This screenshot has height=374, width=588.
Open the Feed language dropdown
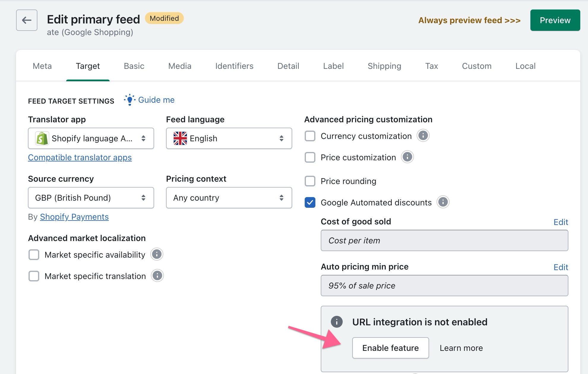click(x=229, y=138)
